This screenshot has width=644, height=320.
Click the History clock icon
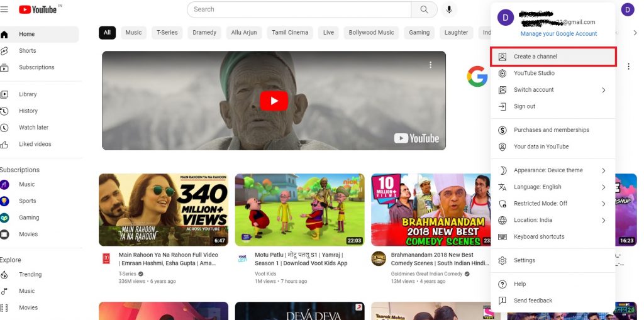(4, 111)
